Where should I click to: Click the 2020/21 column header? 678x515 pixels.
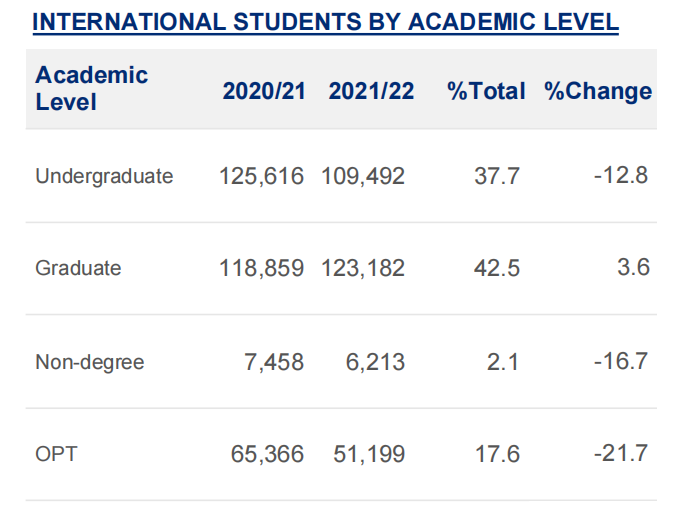pos(263,91)
